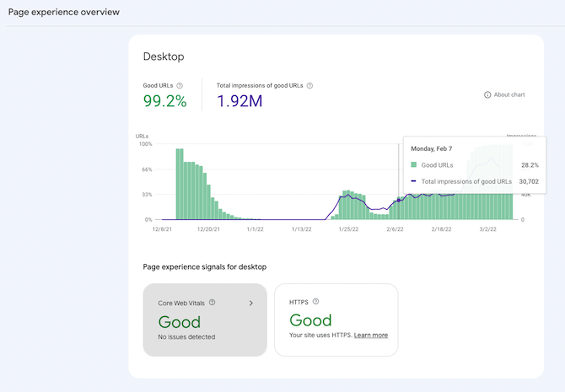This screenshot has height=392, width=565.
Task: Click green Good URLs swatch in tooltip
Action: pos(413,165)
